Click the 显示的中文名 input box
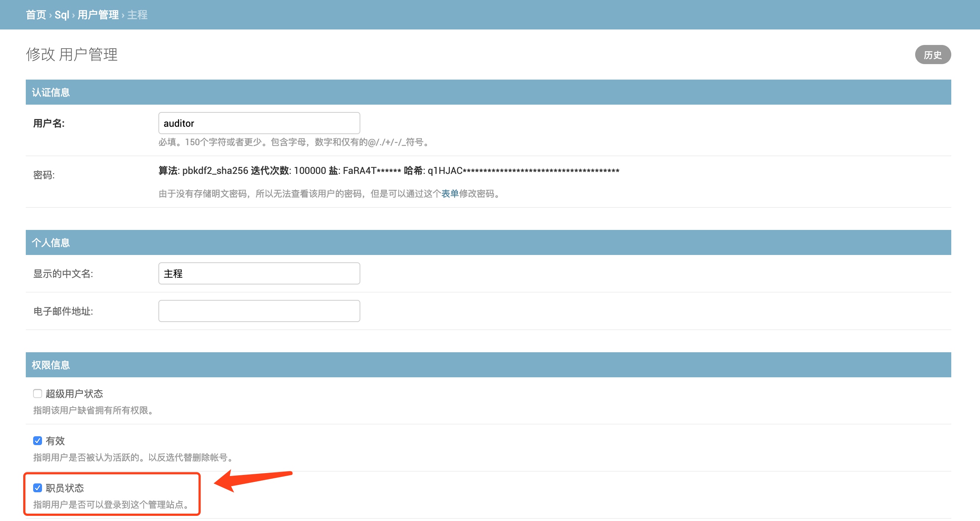Image resolution: width=980 pixels, height=521 pixels. coord(259,274)
